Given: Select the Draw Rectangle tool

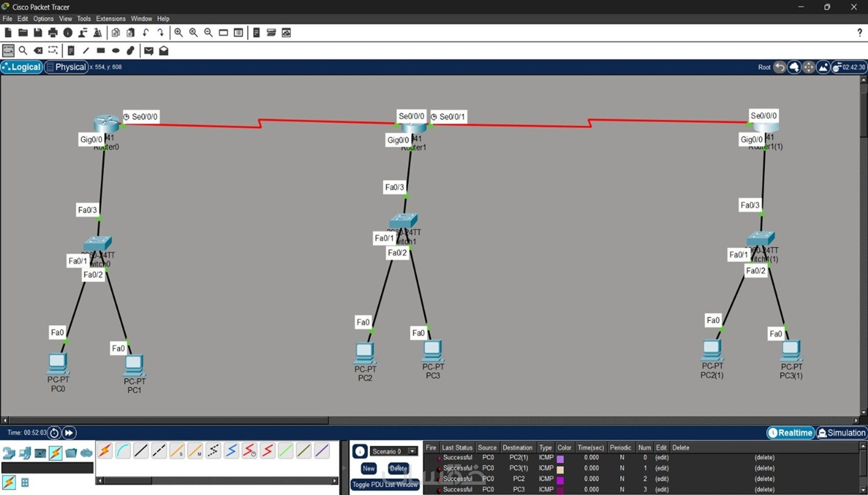Looking at the screenshot, I should click(x=101, y=51).
